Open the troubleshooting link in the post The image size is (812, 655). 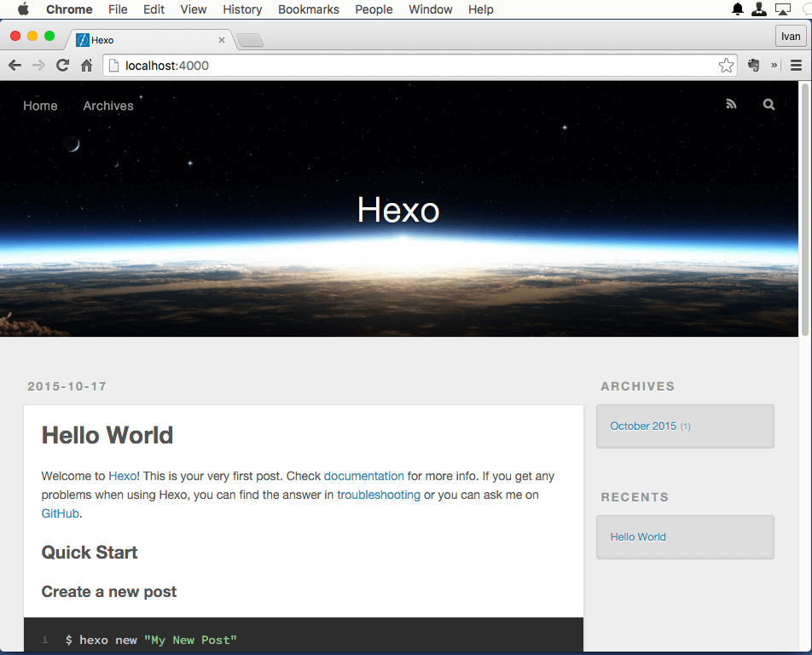[379, 495]
